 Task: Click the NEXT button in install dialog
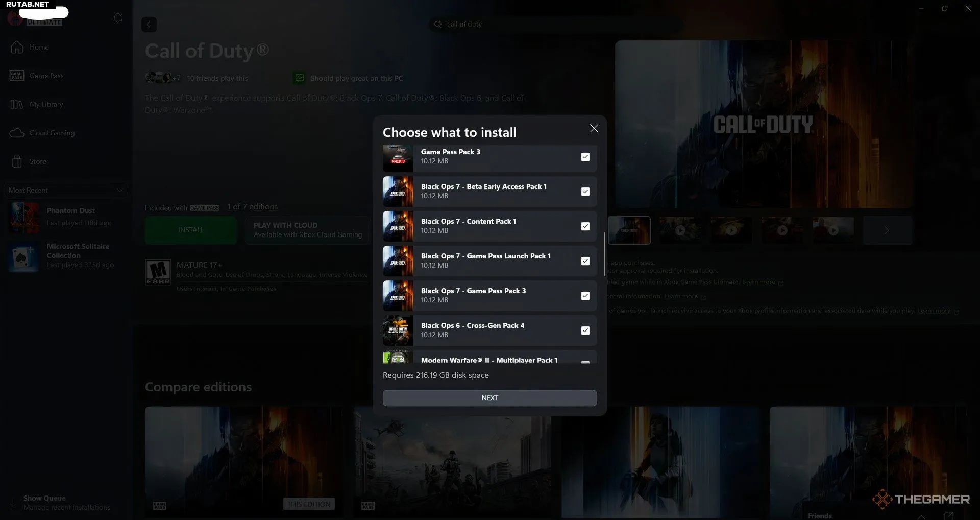489,398
